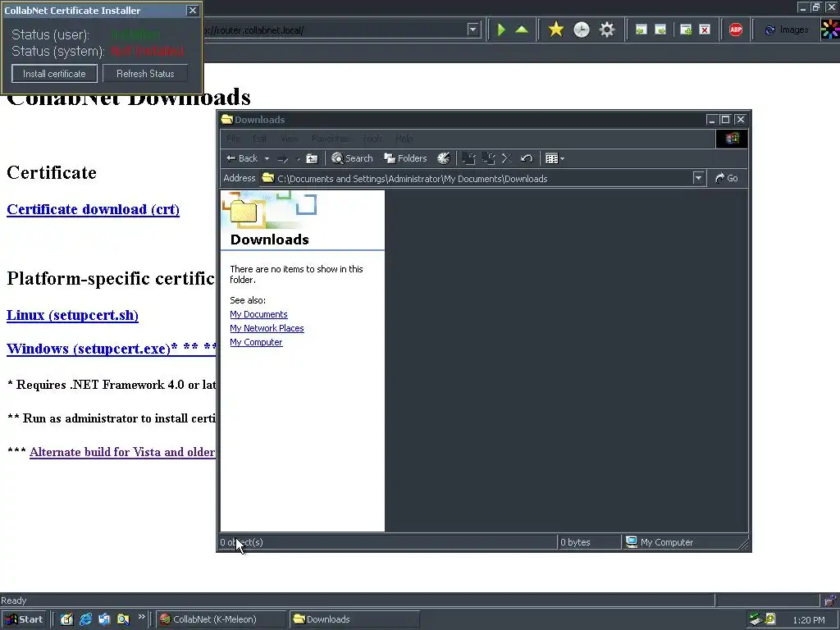Click the Explorer Address path field
840x630 pixels.
click(476, 178)
